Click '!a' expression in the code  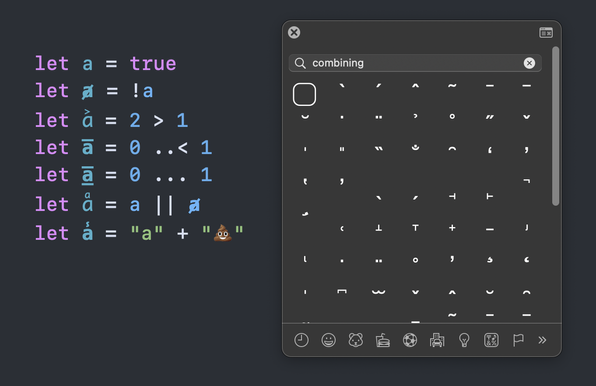click(x=142, y=91)
